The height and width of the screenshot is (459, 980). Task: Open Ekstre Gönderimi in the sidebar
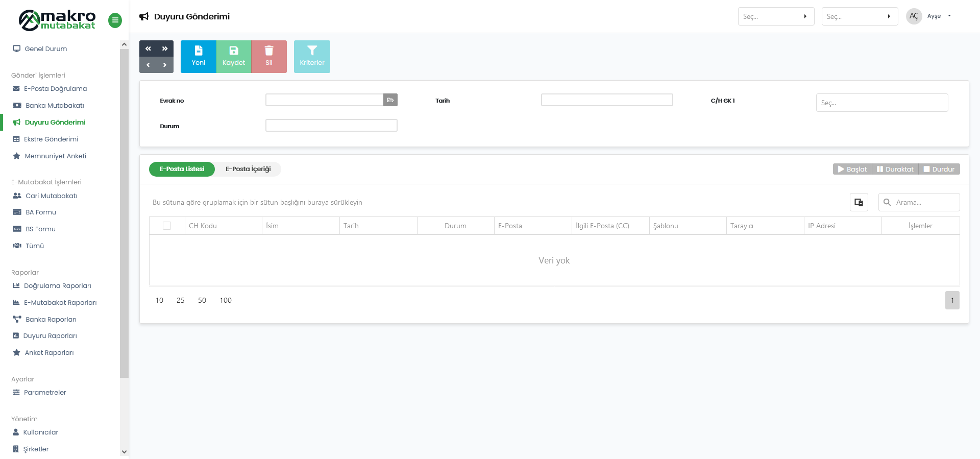(51, 139)
